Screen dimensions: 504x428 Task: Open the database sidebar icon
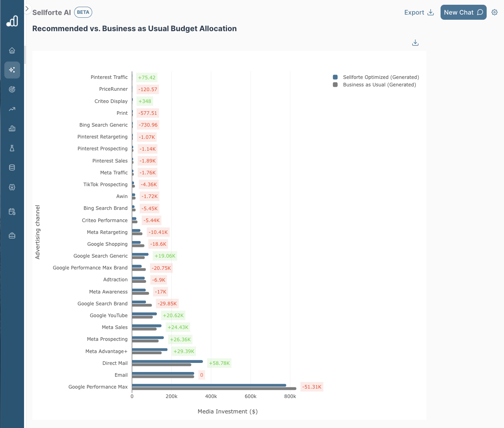pyautogui.click(x=12, y=168)
